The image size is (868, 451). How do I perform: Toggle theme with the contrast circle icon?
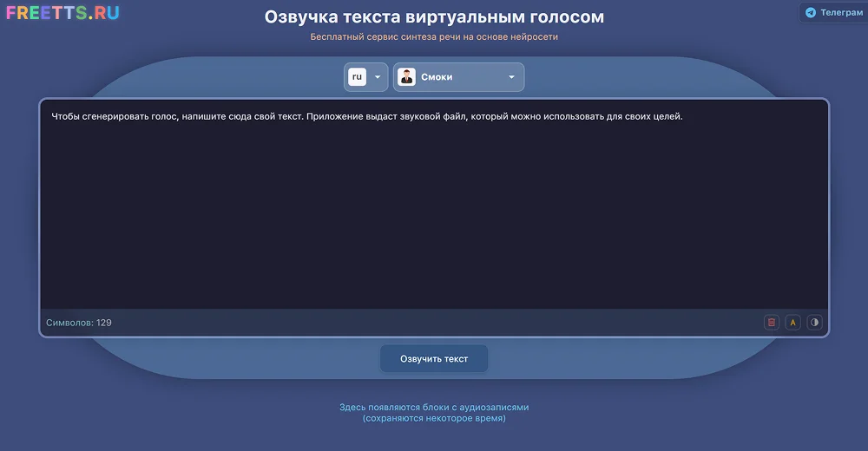(x=814, y=322)
